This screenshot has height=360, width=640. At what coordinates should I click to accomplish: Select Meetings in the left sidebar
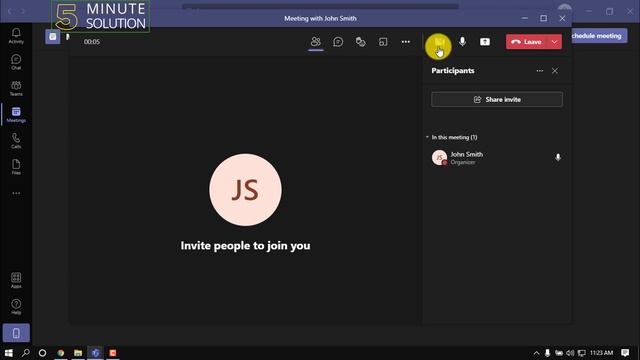[16, 115]
